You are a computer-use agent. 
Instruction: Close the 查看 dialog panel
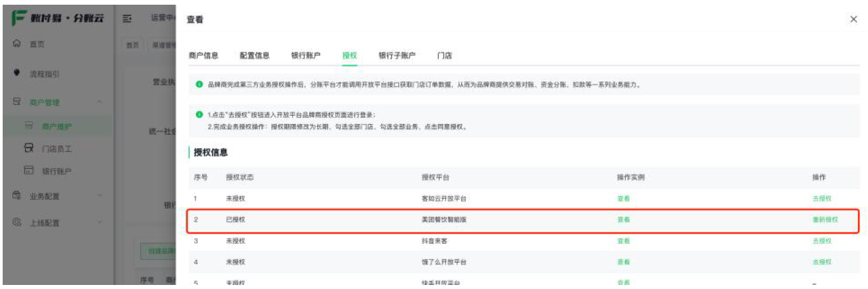coord(853,20)
